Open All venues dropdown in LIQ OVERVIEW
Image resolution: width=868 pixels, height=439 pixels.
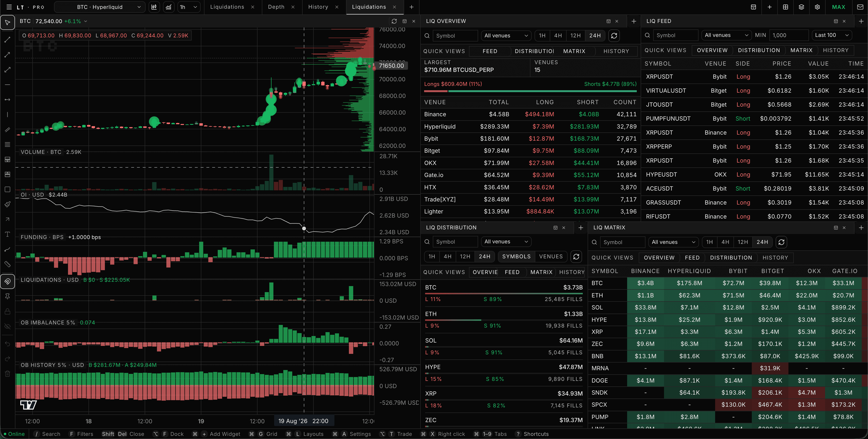pyautogui.click(x=506, y=35)
